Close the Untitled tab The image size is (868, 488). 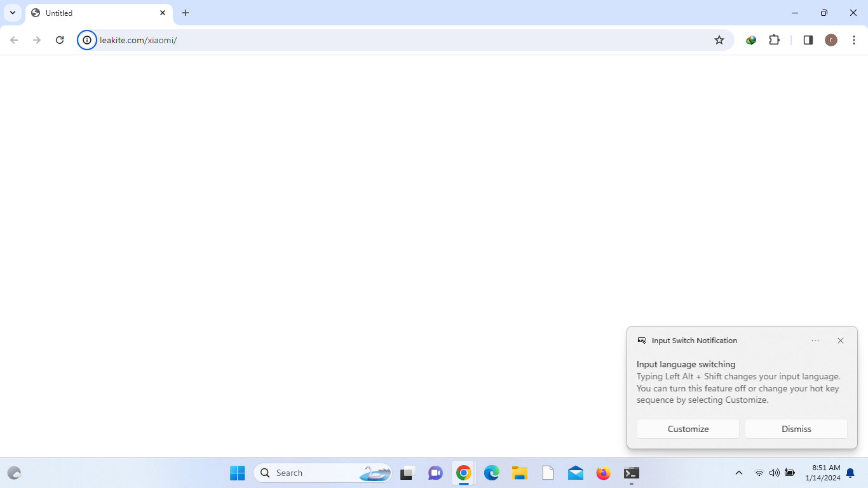[163, 13]
